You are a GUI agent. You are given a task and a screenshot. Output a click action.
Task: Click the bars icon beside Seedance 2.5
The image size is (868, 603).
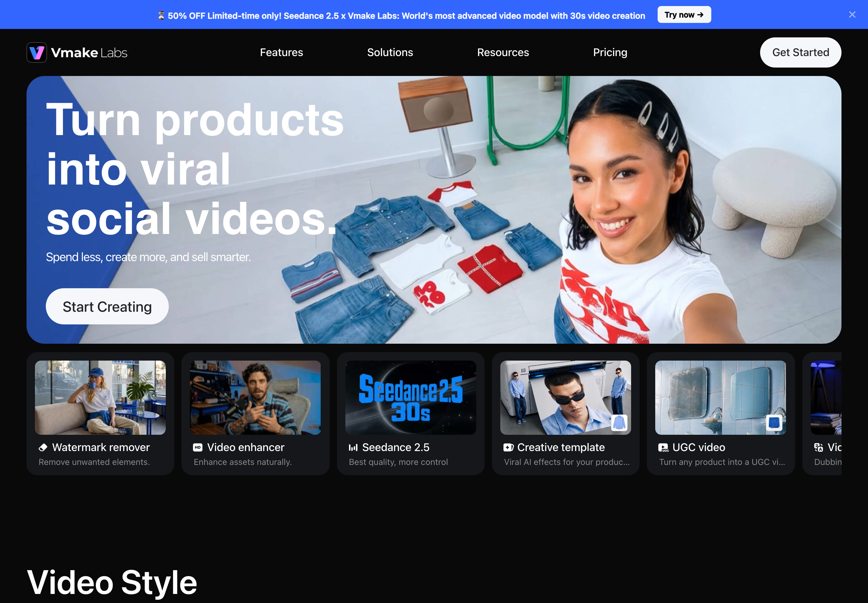point(353,447)
